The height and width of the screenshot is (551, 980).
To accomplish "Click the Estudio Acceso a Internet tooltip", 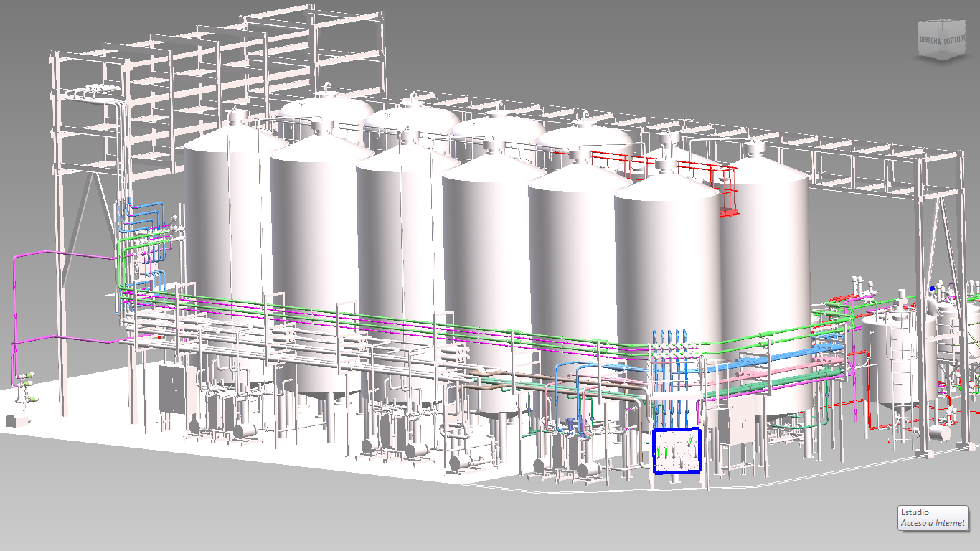I will point(933,518).
